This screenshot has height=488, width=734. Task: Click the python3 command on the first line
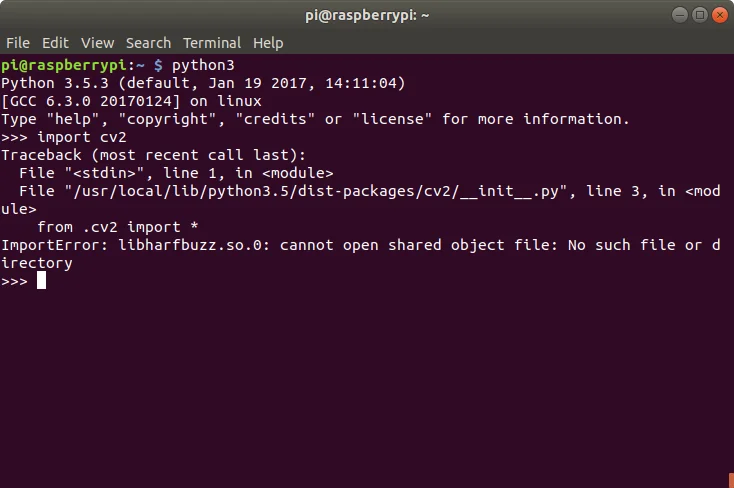point(203,65)
